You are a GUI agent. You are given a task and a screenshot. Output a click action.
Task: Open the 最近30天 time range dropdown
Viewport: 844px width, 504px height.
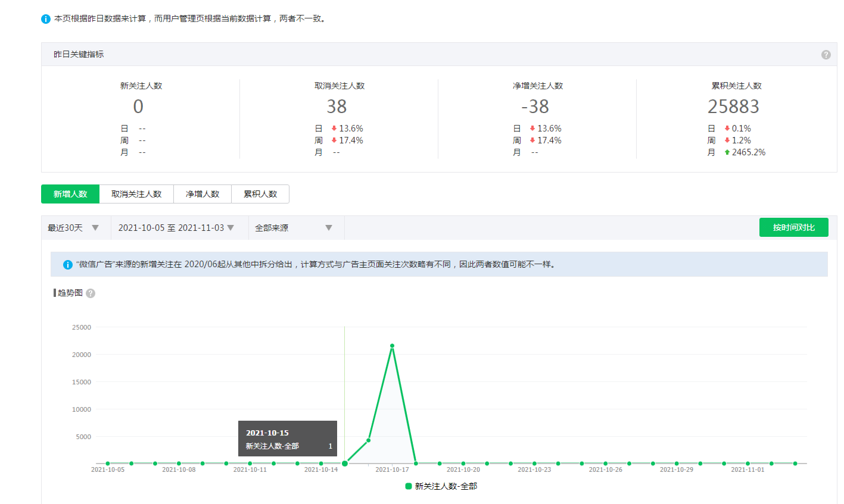tap(73, 228)
